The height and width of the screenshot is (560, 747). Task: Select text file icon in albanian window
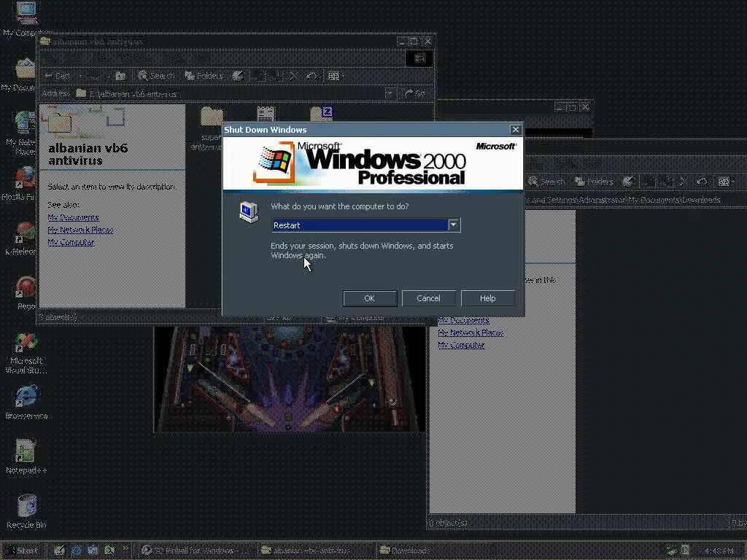pos(266,115)
